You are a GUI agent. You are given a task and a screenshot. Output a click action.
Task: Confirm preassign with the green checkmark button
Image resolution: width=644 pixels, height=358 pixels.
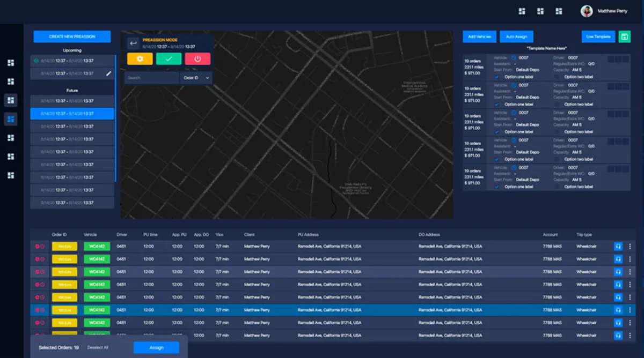click(x=169, y=59)
